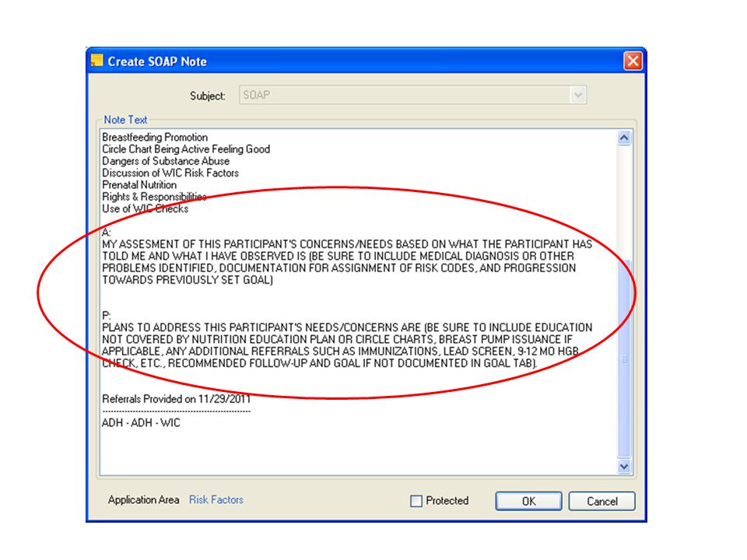The width and height of the screenshot is (747, 560).
Task: Click the 'Prenatal Nutrition' line
Action: coord(139,185)
